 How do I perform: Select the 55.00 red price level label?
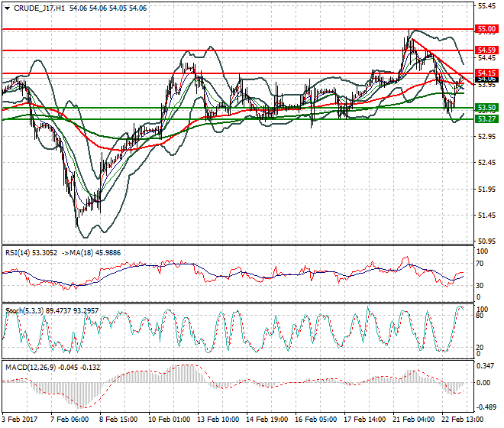tap(486, 29)
